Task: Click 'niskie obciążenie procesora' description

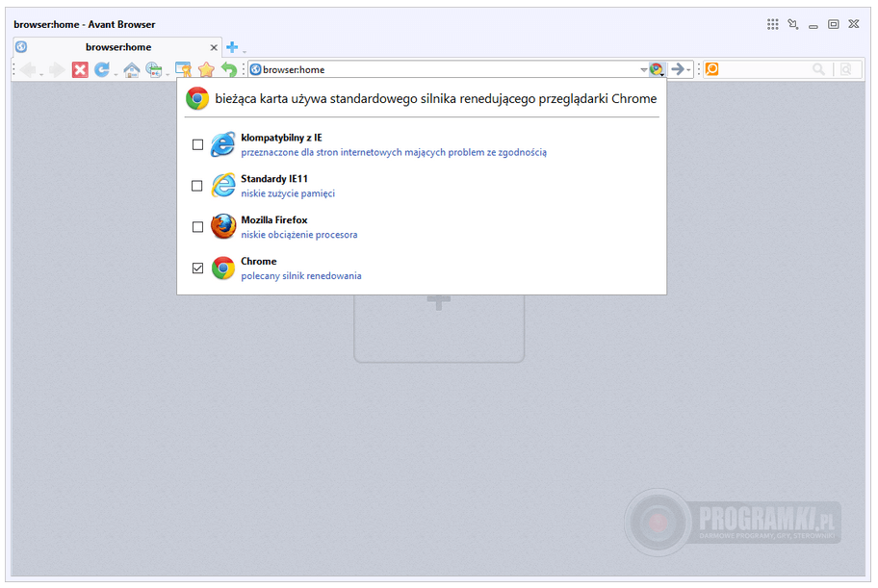Action: (299, 235)
